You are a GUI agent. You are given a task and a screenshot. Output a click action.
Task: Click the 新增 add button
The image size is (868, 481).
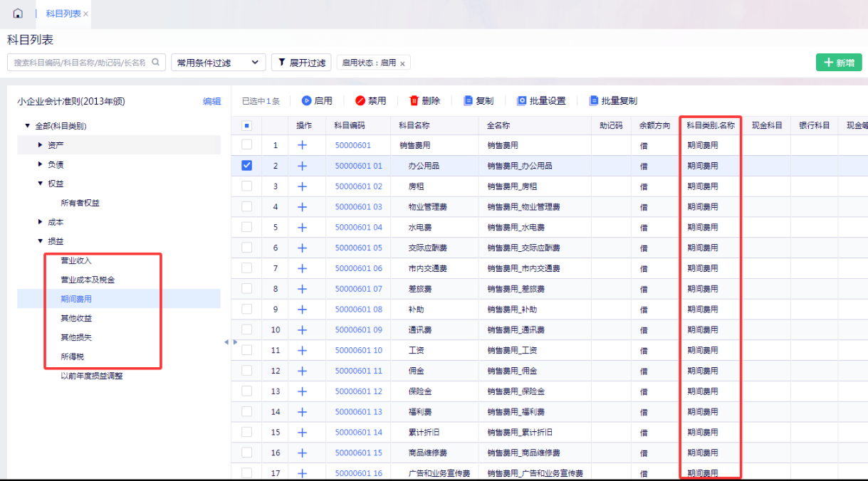tap(839, 63)
